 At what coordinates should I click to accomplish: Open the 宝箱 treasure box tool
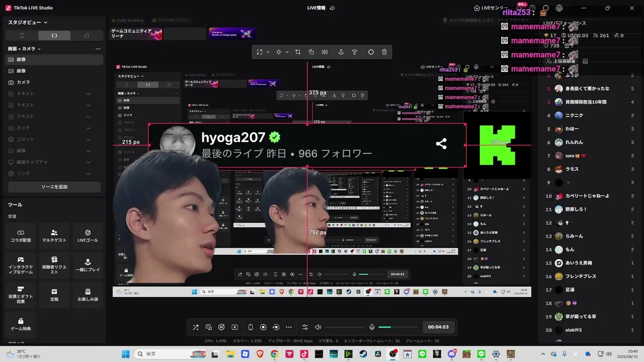54,295
